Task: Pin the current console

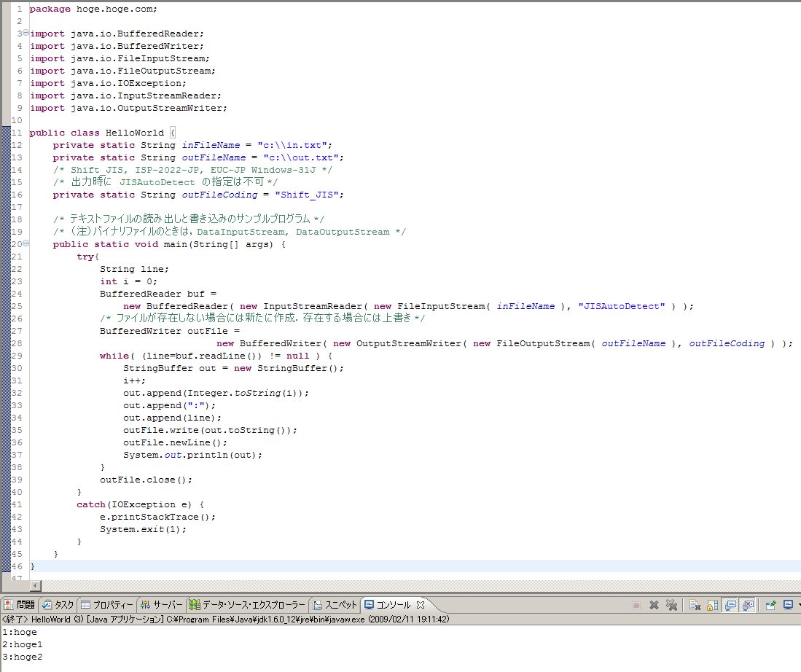Action: click(x=771, y=605)
